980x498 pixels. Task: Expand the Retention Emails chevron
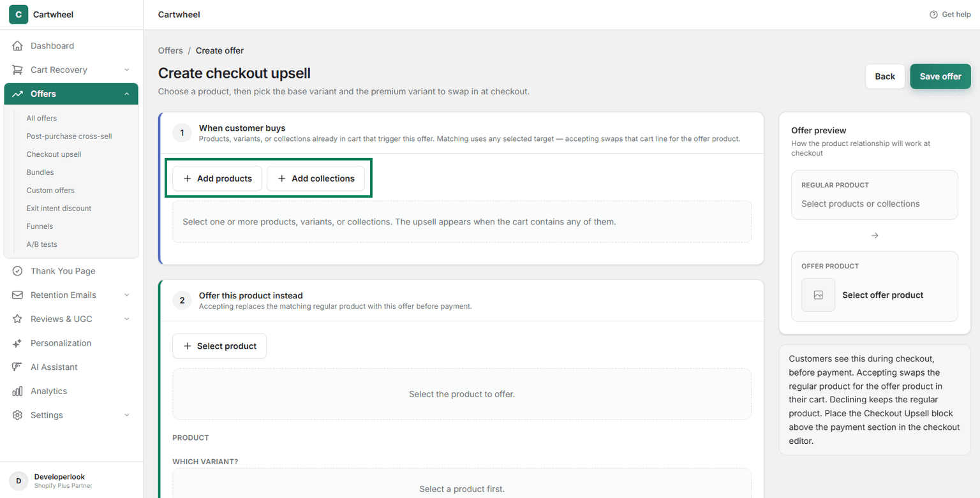tap(126, 295)
